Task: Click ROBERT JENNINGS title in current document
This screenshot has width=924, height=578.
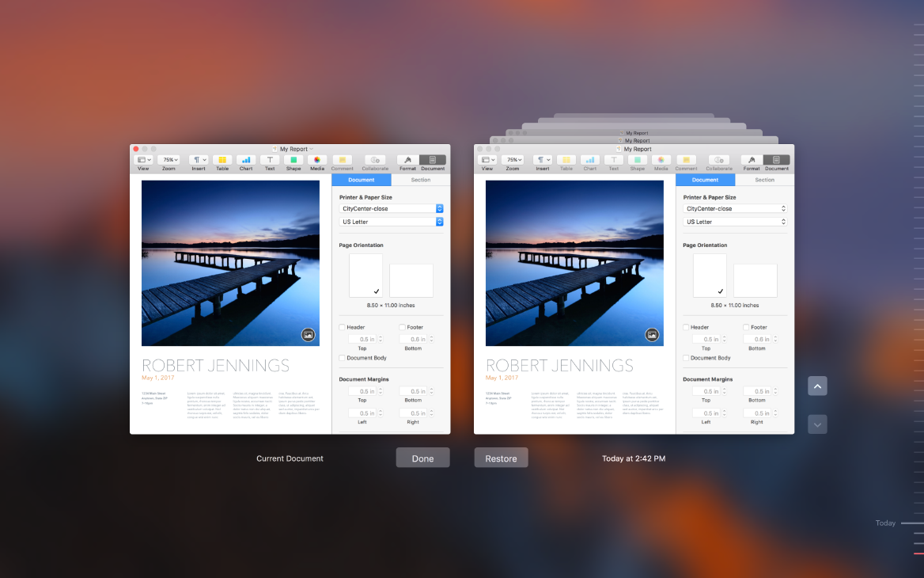Action: pyautogui.click(x=216, y=366)
